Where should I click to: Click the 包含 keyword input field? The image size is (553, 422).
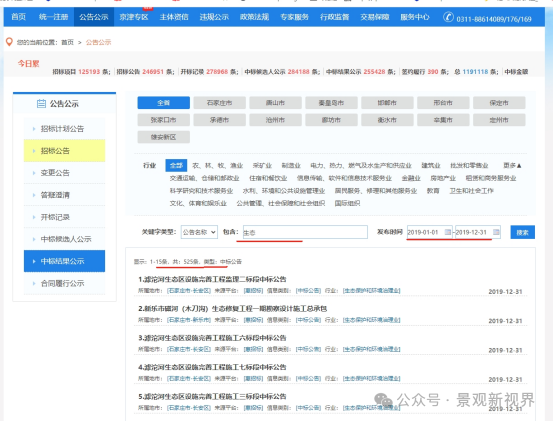(305, 232)
